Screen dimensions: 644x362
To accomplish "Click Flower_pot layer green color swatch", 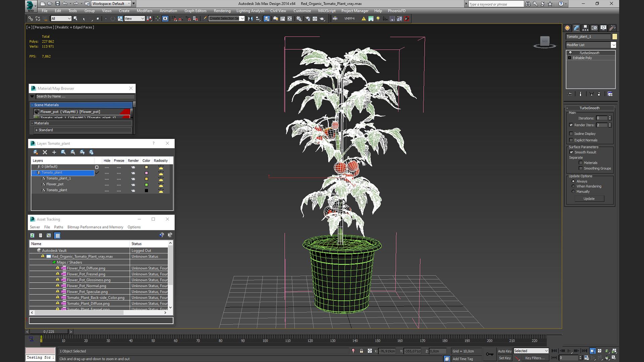I will (x=146, y=185).
